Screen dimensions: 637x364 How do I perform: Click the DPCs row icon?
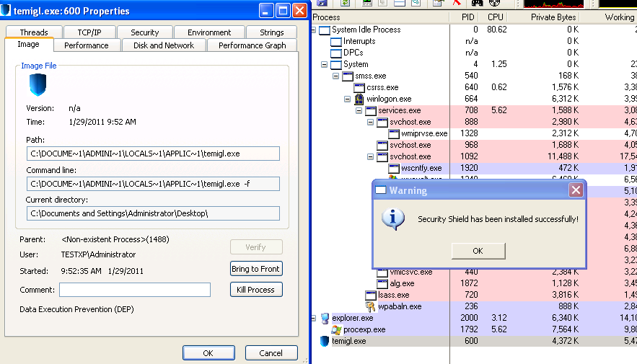tap(336, 53)
